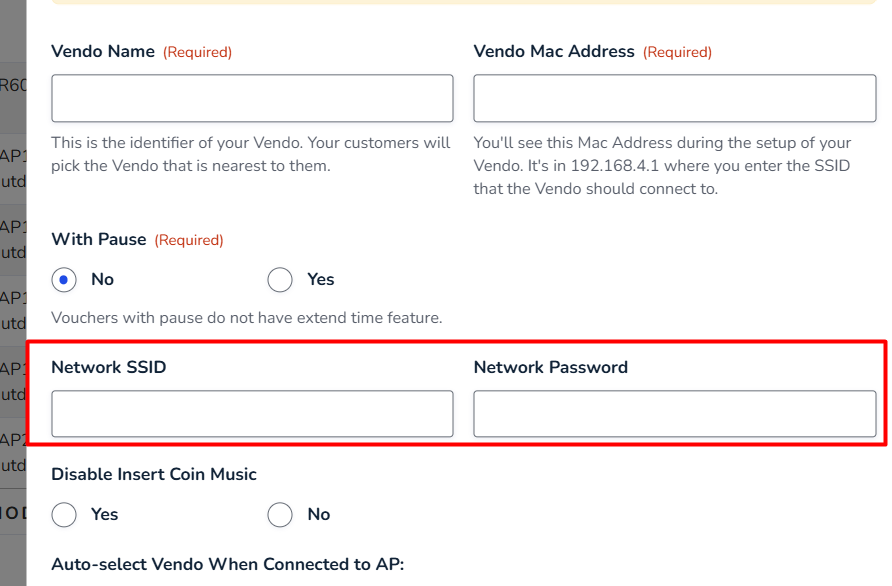Click the help text mentioning 192.168.4.1

[x=662, y=165]
